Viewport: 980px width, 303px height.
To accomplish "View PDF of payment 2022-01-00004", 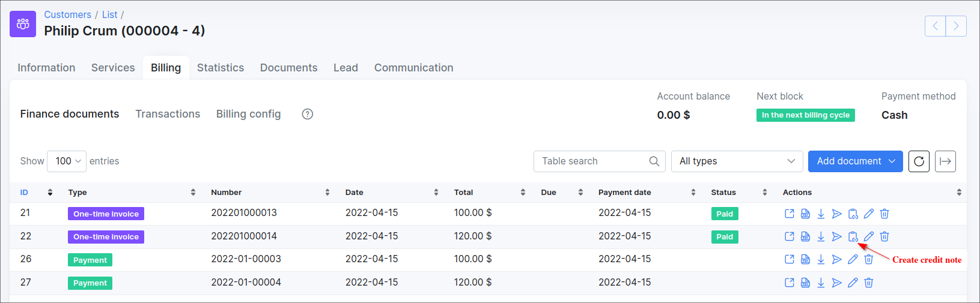I will [805, 283].
